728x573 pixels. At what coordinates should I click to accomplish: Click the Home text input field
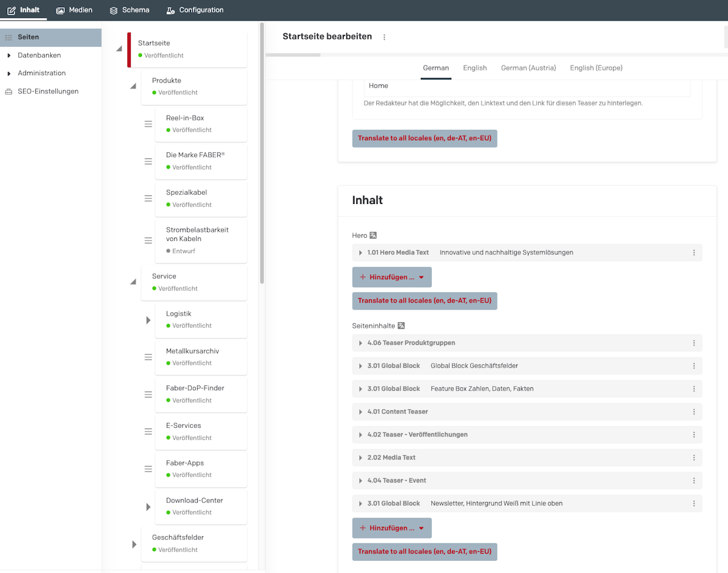[x=527, y=87]
